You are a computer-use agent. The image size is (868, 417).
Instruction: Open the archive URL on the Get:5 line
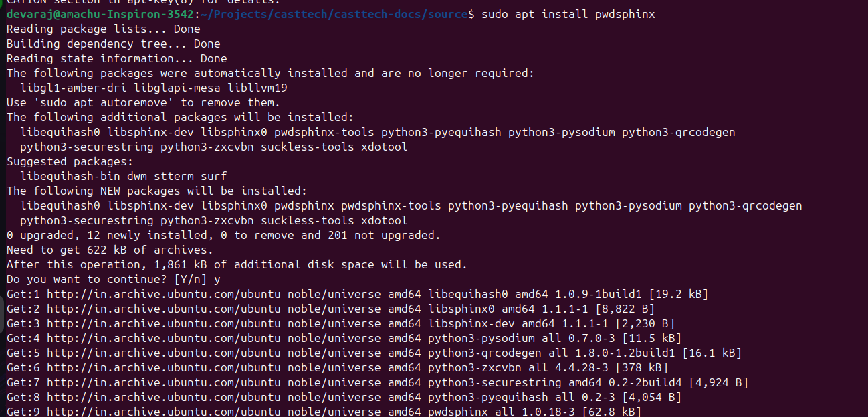[164, 353]
